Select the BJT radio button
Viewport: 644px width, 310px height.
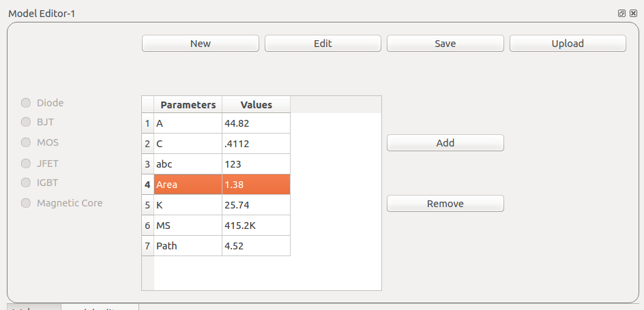point(26,122)
